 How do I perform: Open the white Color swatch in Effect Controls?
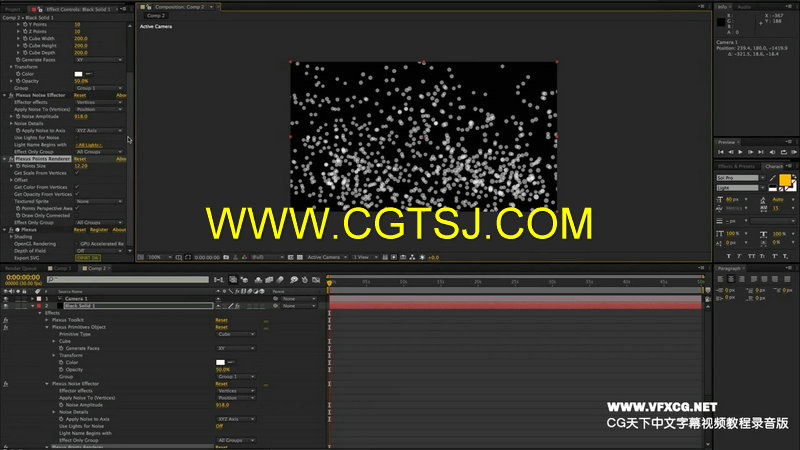(79, 74)
